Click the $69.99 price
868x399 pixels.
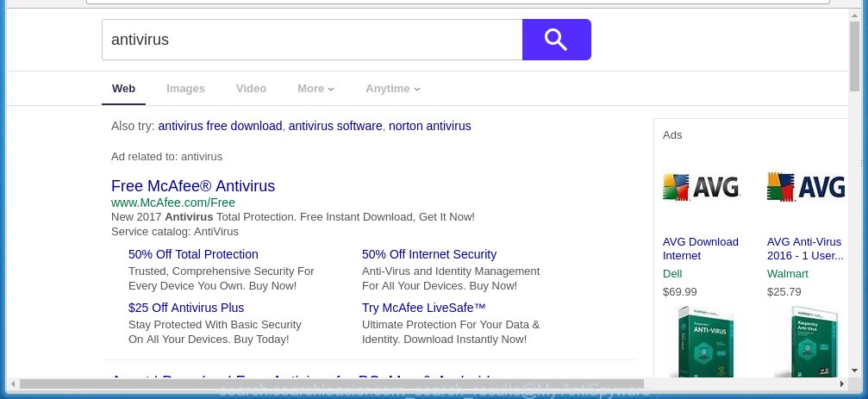pos(680,291)
